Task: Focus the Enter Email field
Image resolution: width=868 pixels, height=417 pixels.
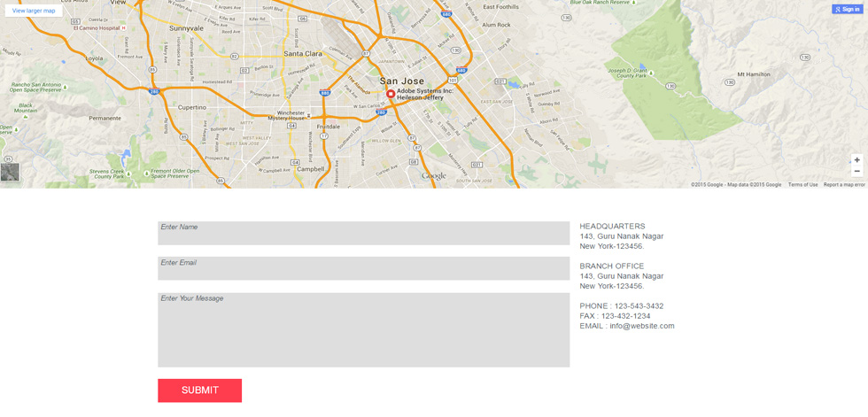Action: click(x=364, y=268)
